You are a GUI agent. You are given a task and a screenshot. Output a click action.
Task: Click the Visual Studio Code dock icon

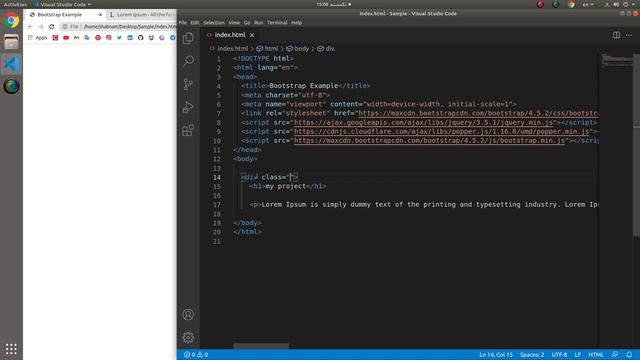(x=11, y=64)
